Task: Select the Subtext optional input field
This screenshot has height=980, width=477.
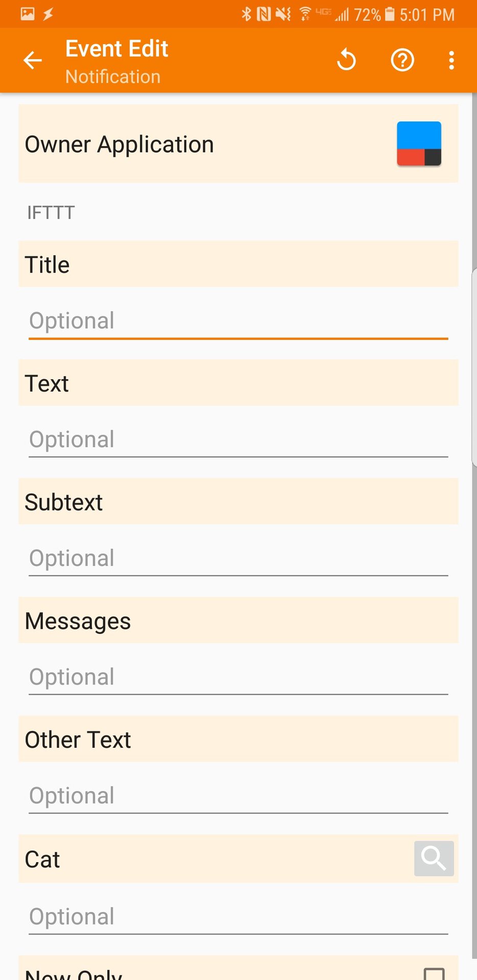Action: (238, 558)
